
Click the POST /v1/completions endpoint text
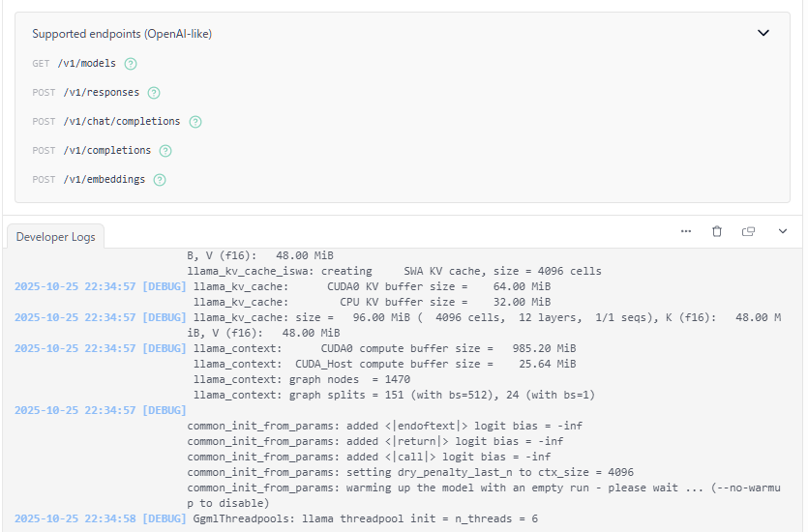(106, 151)
